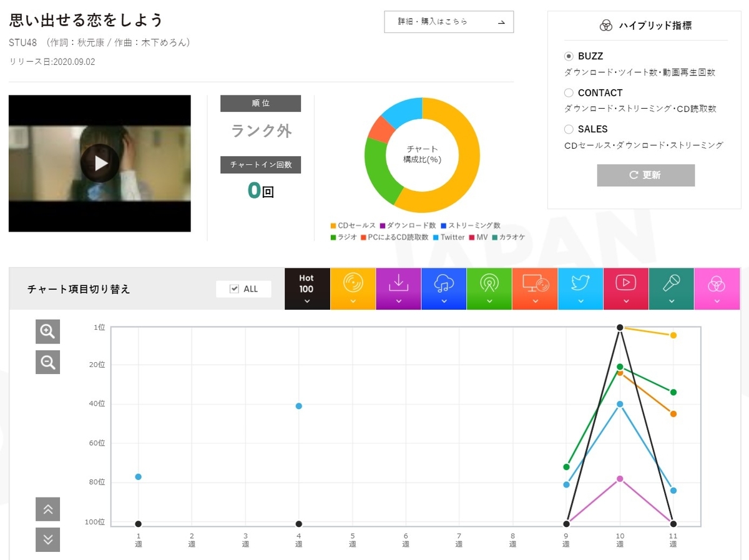
Task: Click the double down-arrow chart button
Action: click(x=48, y=539)
